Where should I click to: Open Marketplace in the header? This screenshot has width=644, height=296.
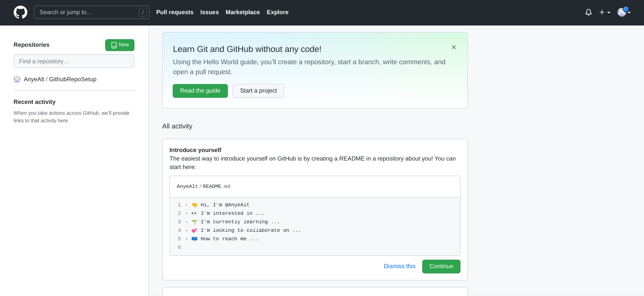[243, 12]
